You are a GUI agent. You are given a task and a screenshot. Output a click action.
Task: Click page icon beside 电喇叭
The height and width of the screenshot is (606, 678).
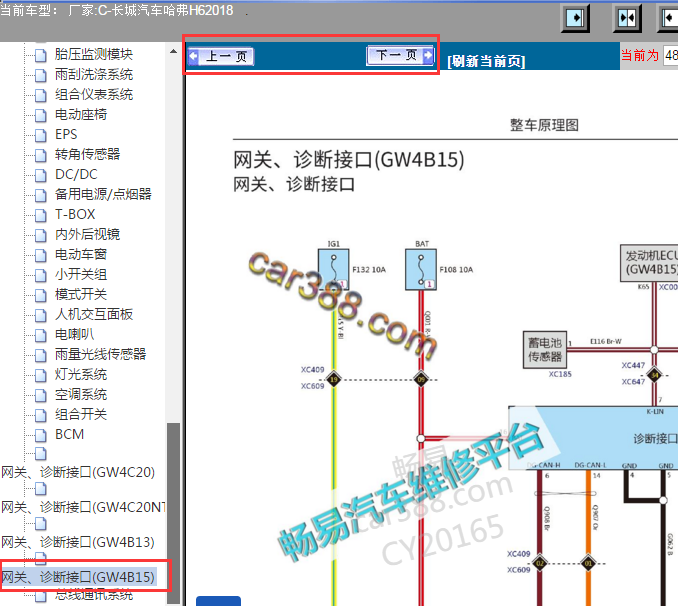pyautogui.click(x=41, y=335)
